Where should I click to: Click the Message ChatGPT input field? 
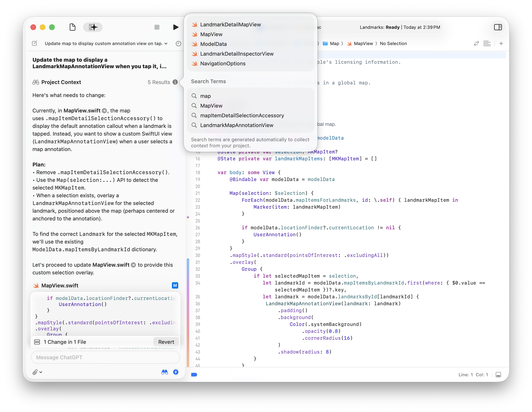(x=105, y=357)
